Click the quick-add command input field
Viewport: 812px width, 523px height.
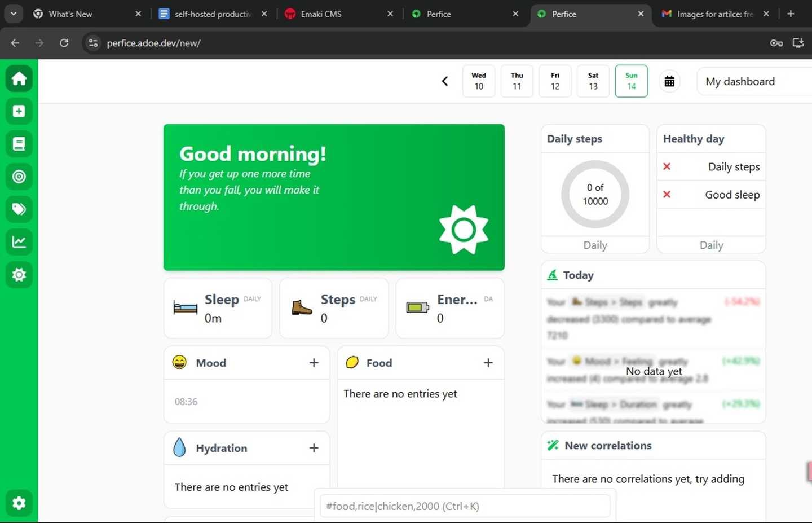click(464, 506)
